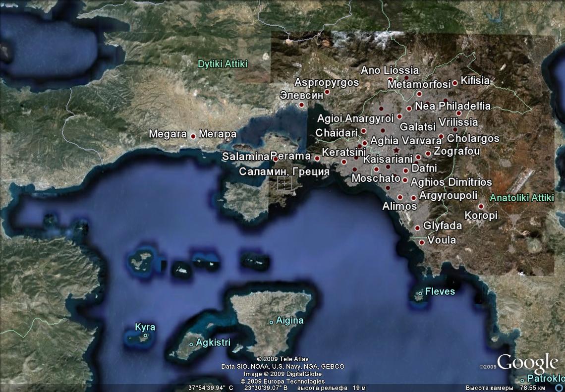This screenshot has width=565, height=392.
Task: Click the Anatoliki Attiki region label
Action: (x=521, y=198)
